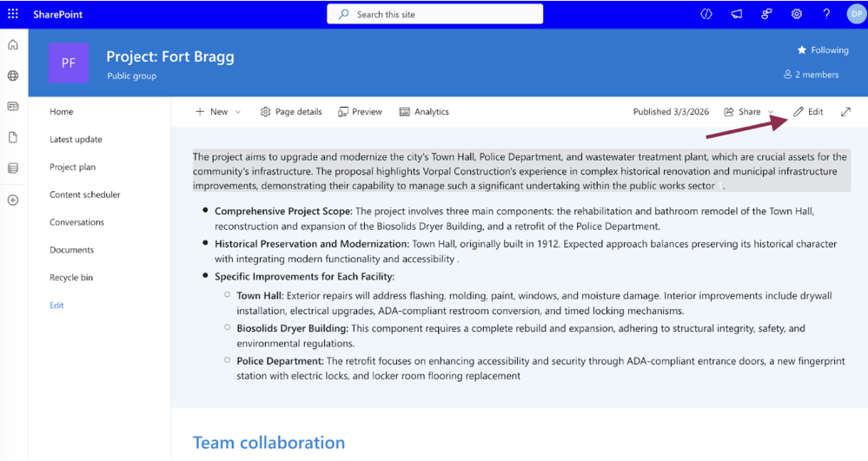Viewport: 868px width, 461px height.
Task: Expand the Share dropdown chevron
Action: 771,112
